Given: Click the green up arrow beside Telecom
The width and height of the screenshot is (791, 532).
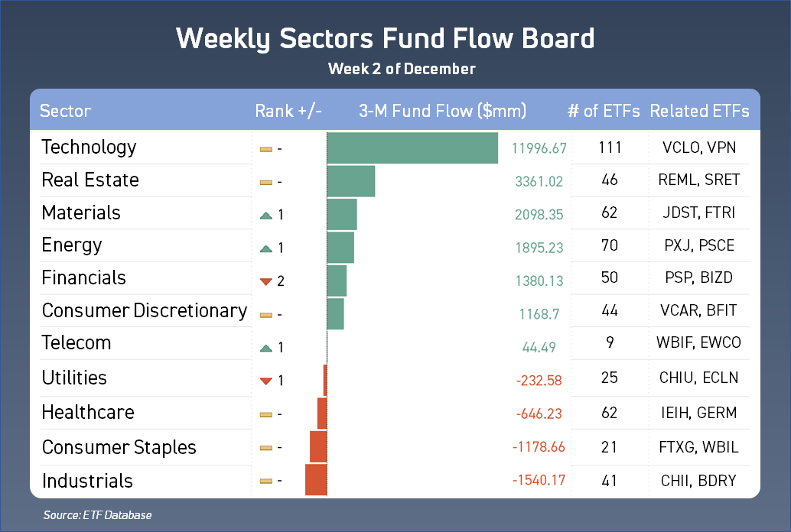Looking at the screenshot, I should coord(266,348).
